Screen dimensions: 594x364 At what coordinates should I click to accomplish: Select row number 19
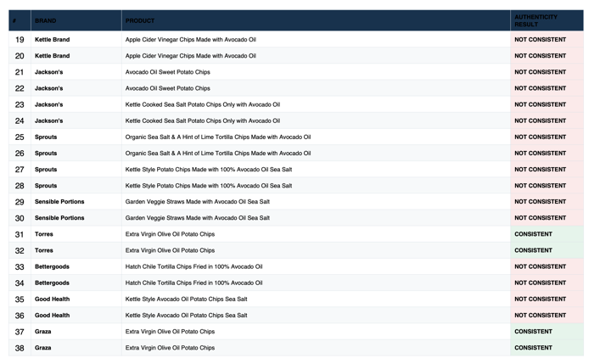20,40
